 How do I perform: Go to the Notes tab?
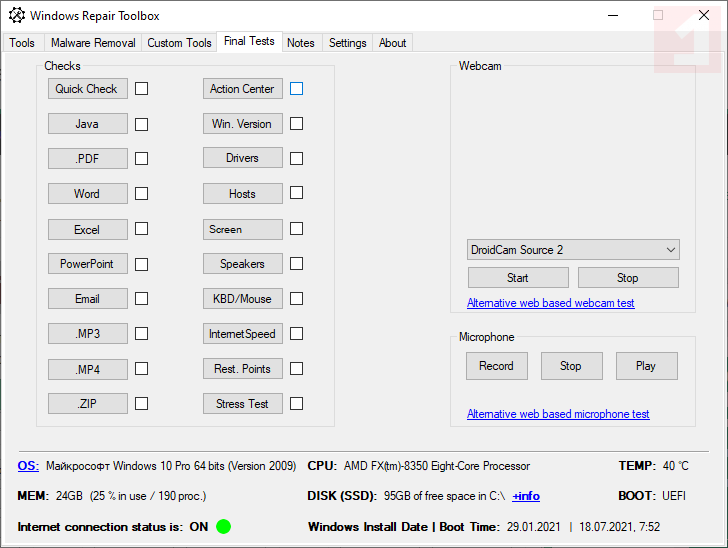coord(301,43)
